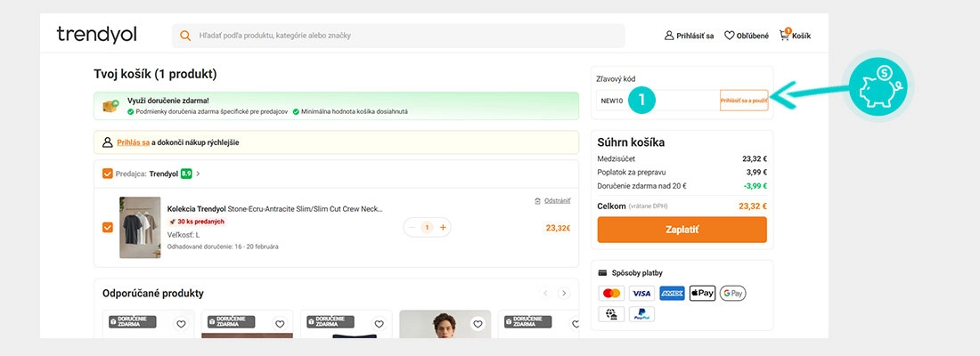The image size is (980, 356).
Task: Expand seller Trendyol chevron
Action: tap(198, 174)
